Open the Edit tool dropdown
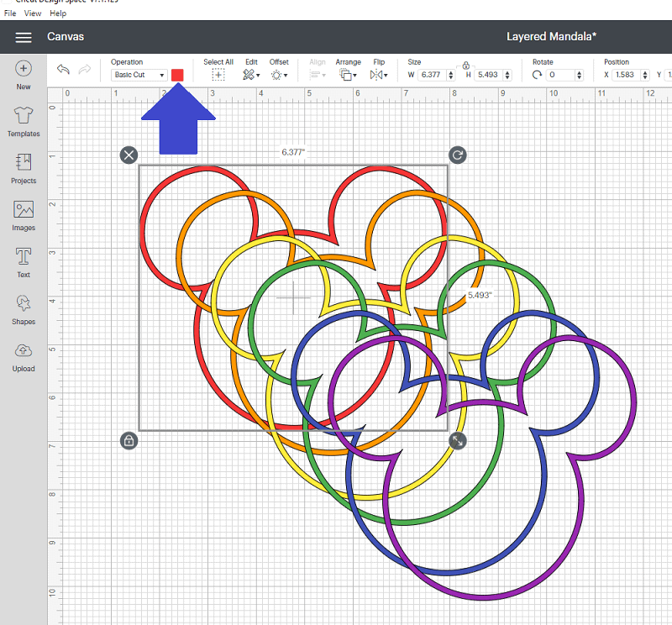672x625 pixels. pos(251,75)
